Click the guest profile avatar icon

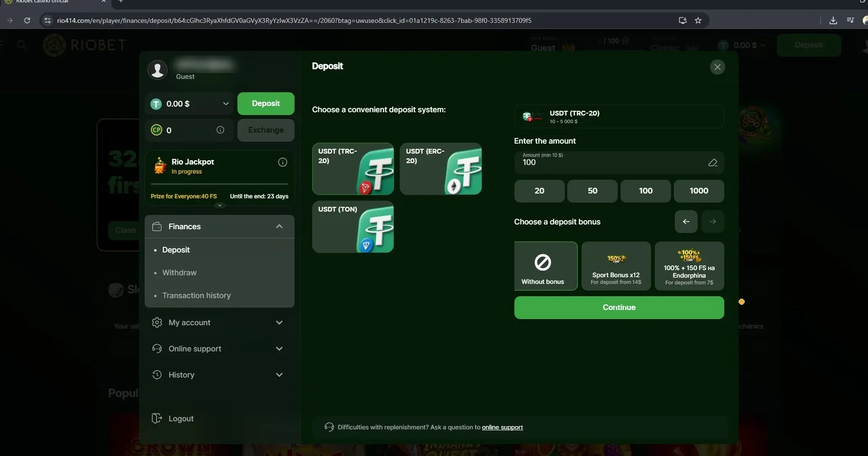[x=158, y=69]
